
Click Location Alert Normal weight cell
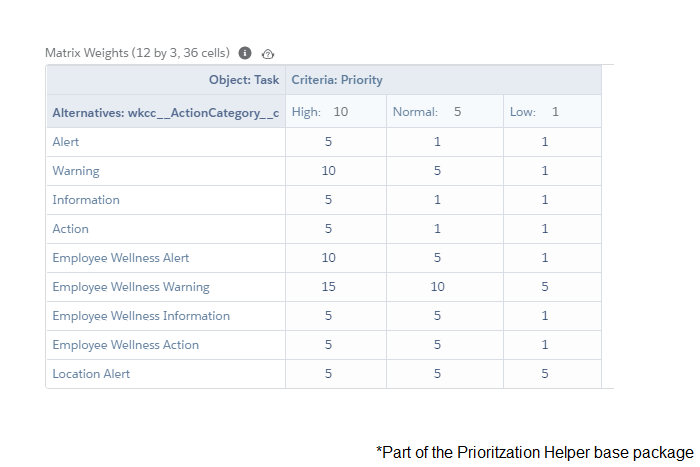445,374
